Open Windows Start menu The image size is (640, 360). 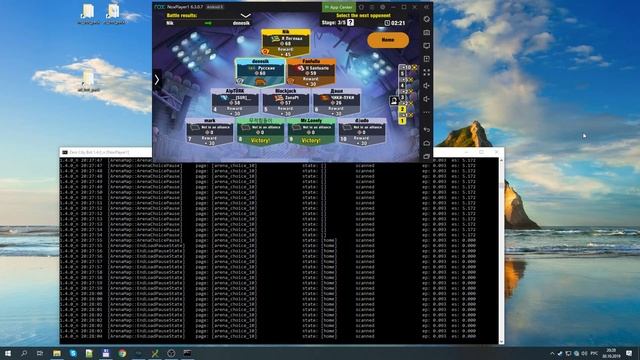click(7, 353)
